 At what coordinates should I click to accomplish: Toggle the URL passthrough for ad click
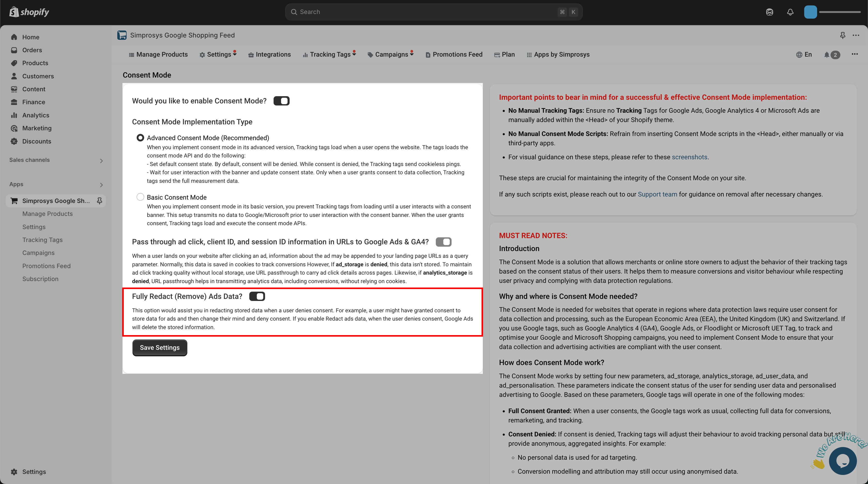tap(444, 242)
